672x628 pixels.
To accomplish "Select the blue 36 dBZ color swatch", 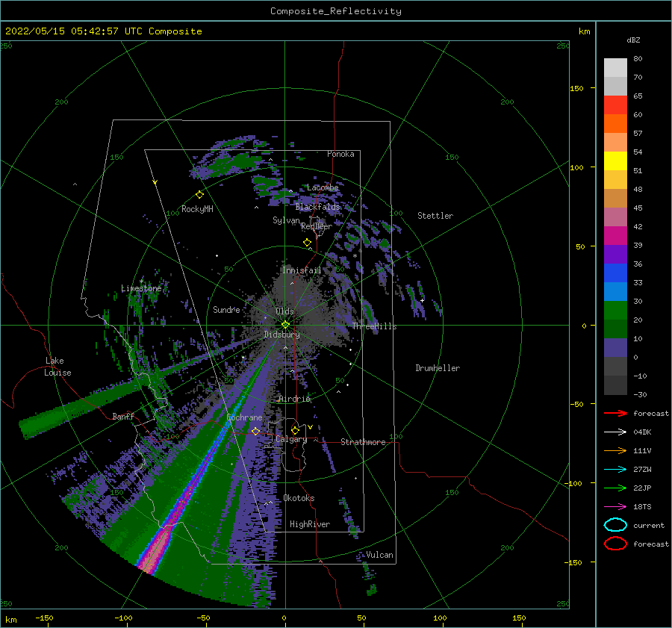I will [615, 273].
